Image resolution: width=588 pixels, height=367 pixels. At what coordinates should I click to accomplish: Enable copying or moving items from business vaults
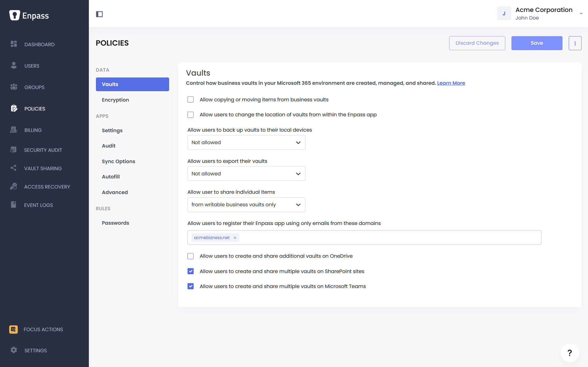coord(191,100)
